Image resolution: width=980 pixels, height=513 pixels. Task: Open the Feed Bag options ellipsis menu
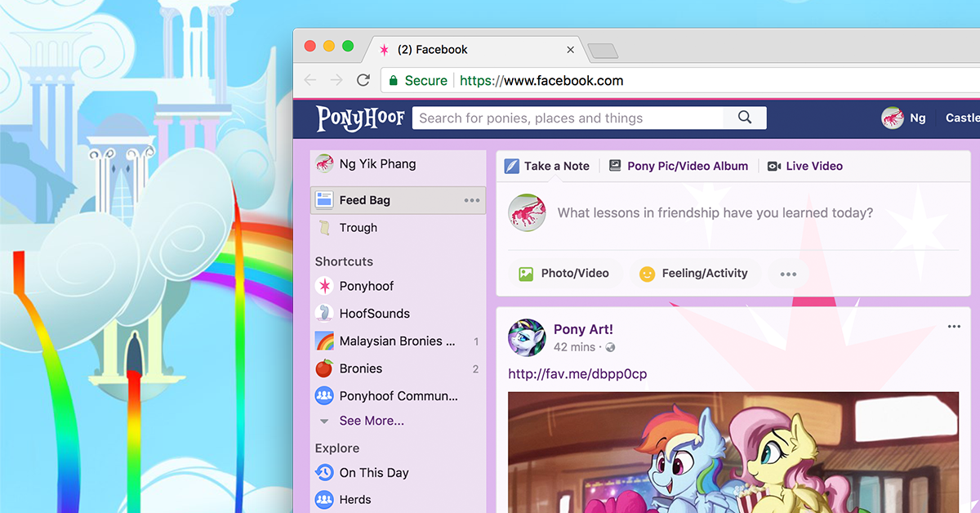coord(471,200)
